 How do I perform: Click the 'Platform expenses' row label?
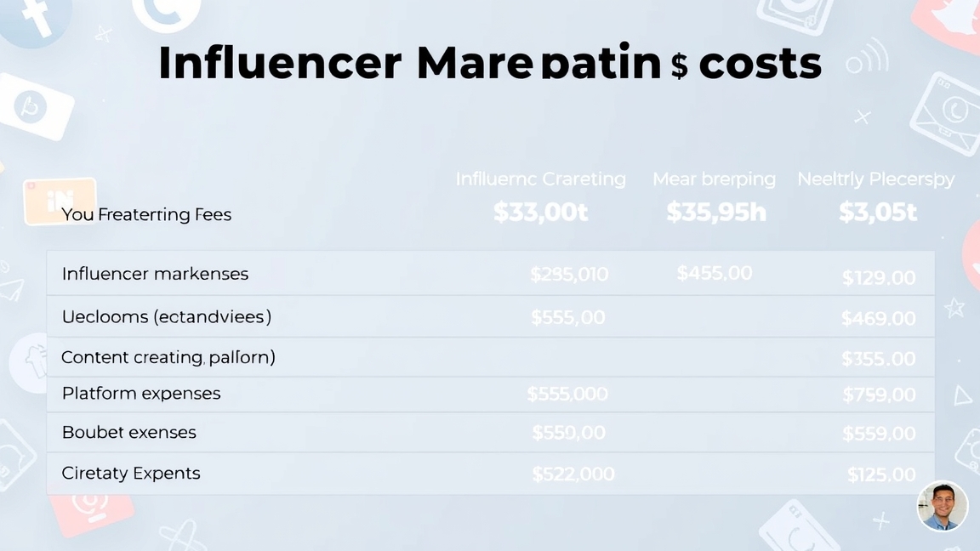coord(141,394)
